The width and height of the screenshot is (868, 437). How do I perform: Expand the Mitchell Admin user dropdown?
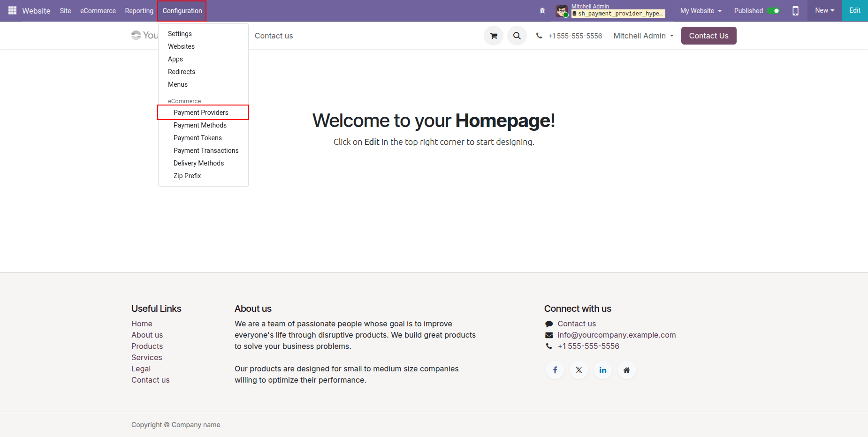click(643, 36)
